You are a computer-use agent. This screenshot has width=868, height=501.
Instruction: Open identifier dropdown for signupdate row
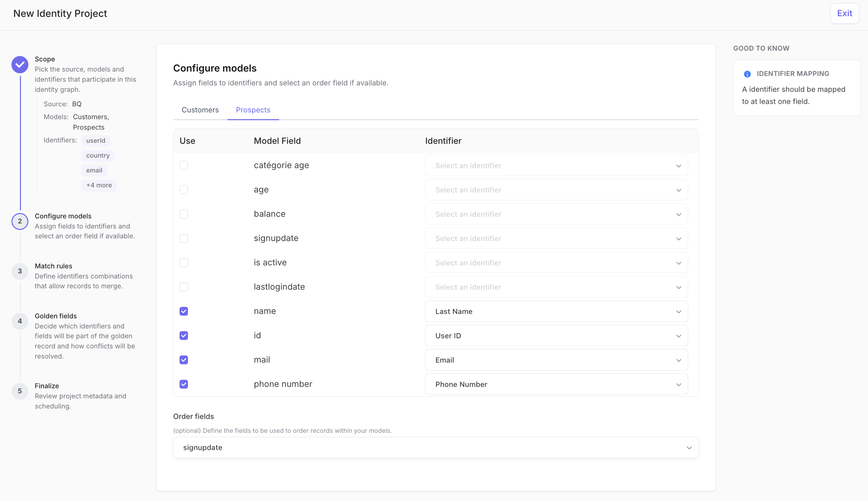pos(557,238)
